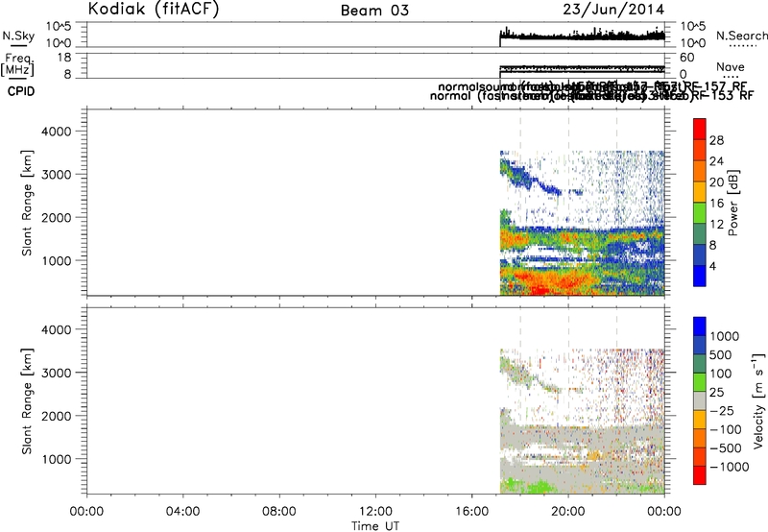
Task: Click the 'N.Sky' legend label
Action: point(18,36)
